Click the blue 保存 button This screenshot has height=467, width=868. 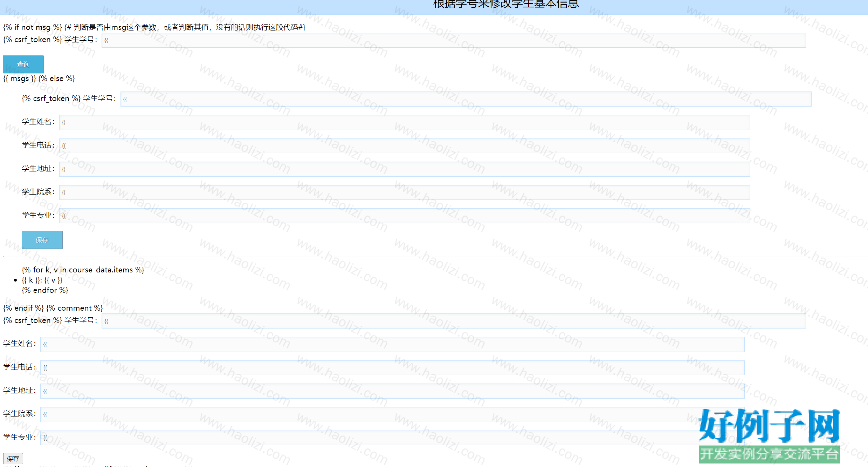(x=42, y=240)
